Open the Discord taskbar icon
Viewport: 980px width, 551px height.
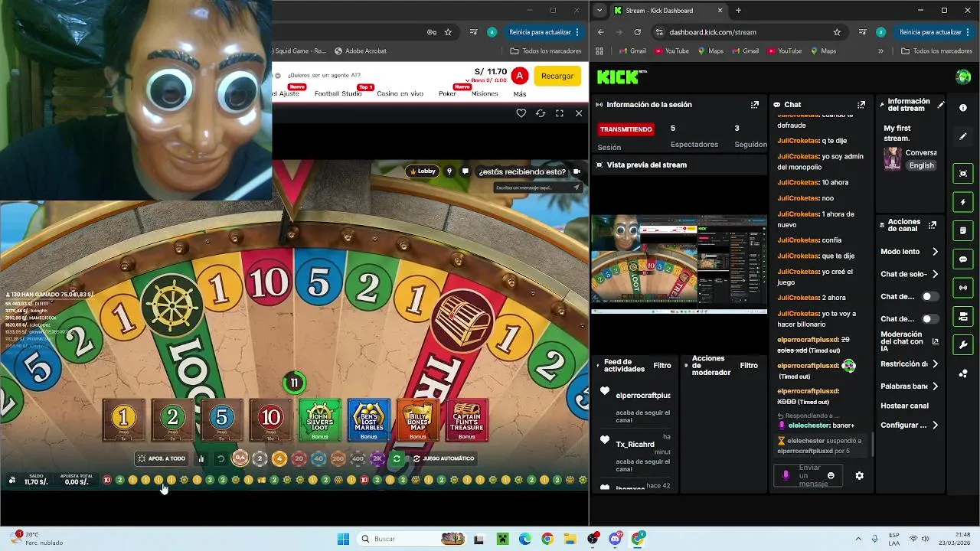[x=615, y=539]
